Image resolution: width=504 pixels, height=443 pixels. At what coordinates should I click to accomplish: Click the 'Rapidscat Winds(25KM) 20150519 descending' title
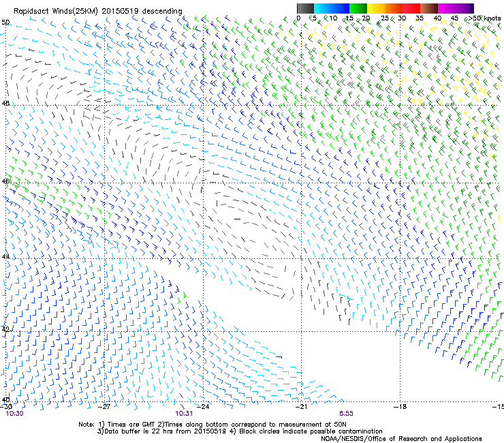coord(97,12)
